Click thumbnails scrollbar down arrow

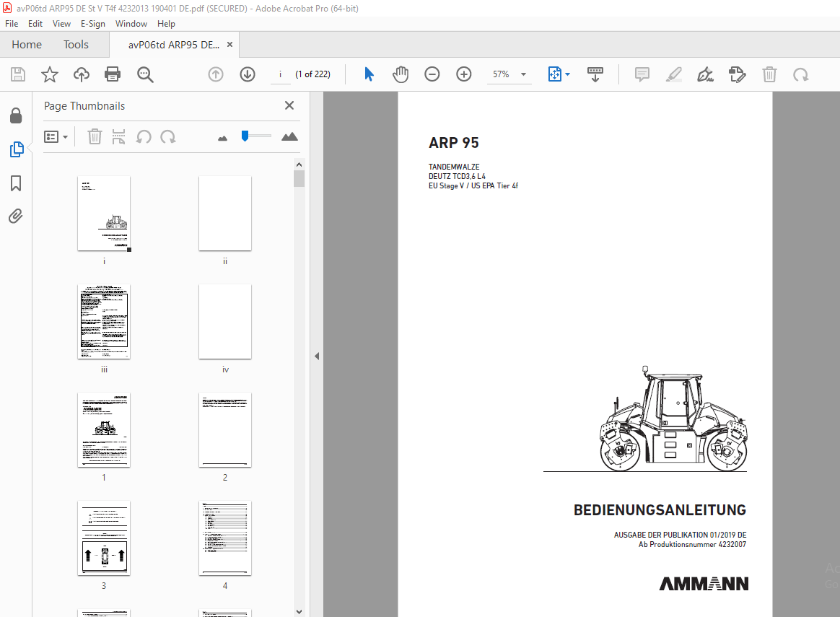point(299,611)
